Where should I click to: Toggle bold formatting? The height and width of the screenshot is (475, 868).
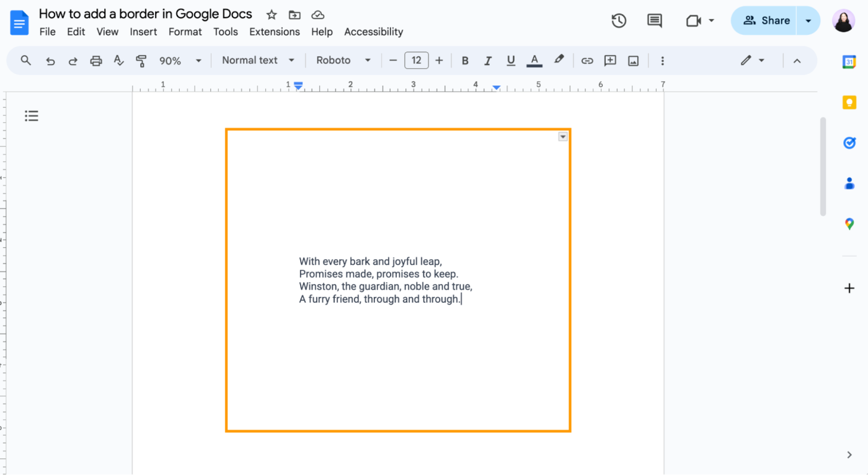pyautogui.click(x=465, y=61)
